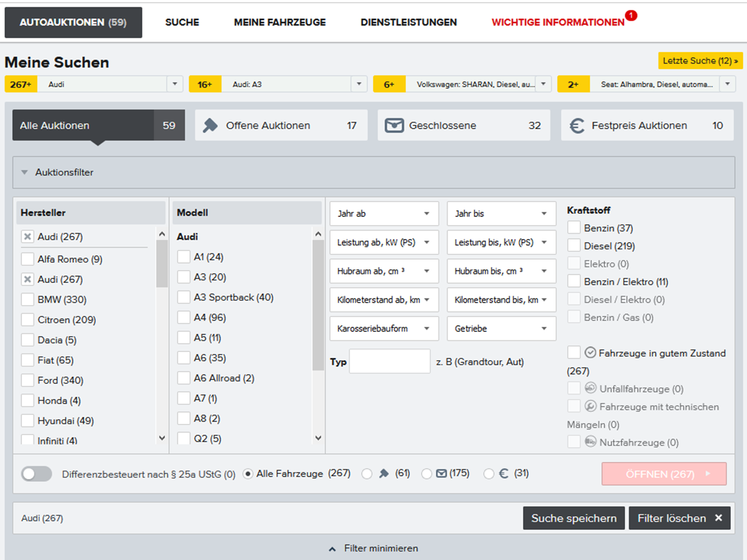747x560 pixels.
Task: Click the euro icon in Festpreis Auktionen
Action: coord(577,126)
